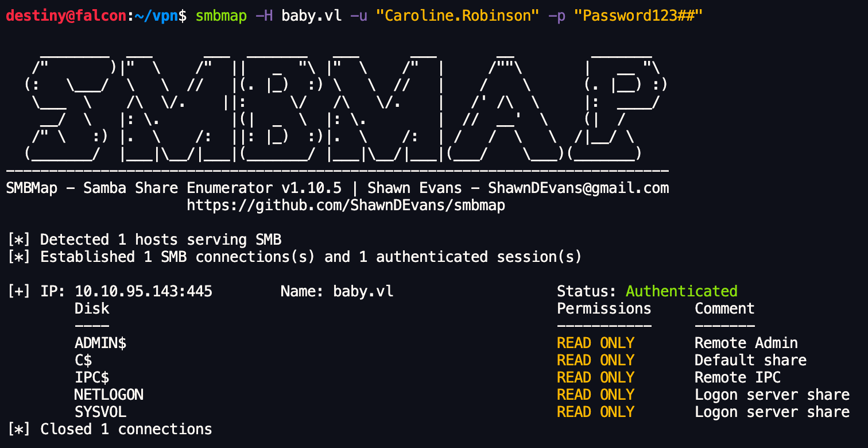Viewport: 868px width, 448px height.
Task: Click the "Caroline.Robinson" username argument
Action: coord(458,16)
